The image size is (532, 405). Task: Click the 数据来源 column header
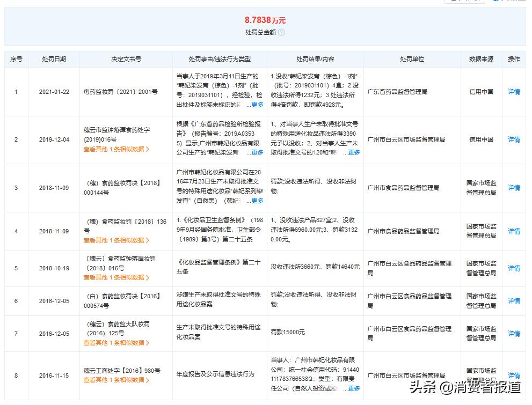[481, 59]
